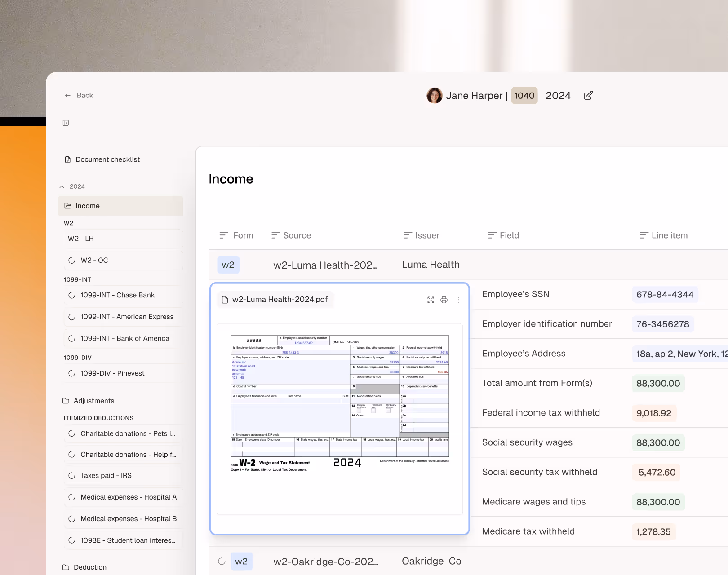The width and height of the screenshot is (728, 575).
Task: Open Medical expenses - Hospital B
Action: coord(123,519)
